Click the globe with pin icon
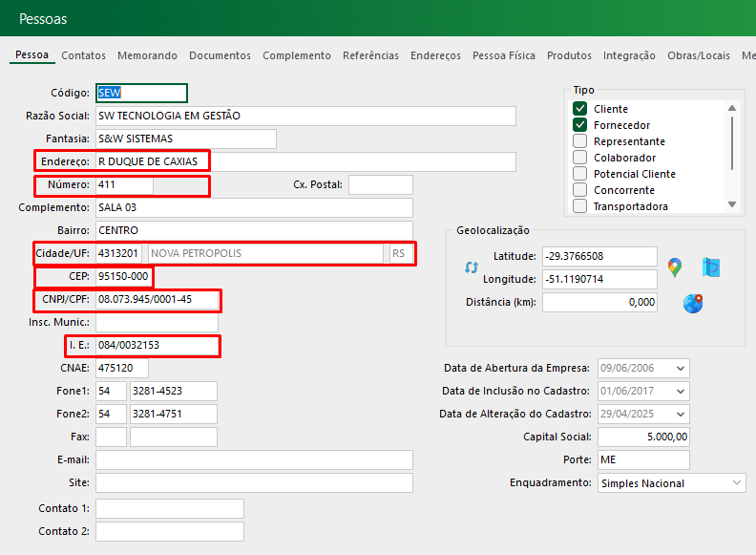Viewport: 756px width, 555px height. click(693, 304)
